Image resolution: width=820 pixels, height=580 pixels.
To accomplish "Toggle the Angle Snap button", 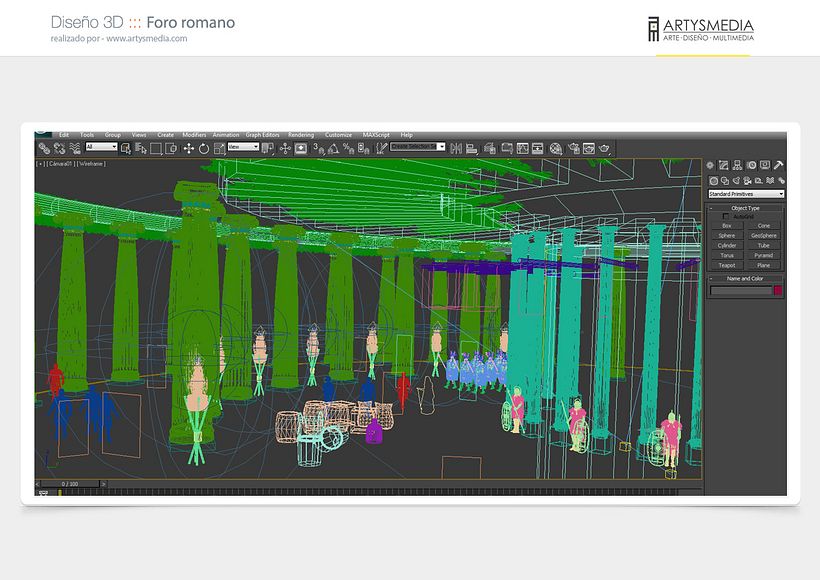I will tap(333, 149).
